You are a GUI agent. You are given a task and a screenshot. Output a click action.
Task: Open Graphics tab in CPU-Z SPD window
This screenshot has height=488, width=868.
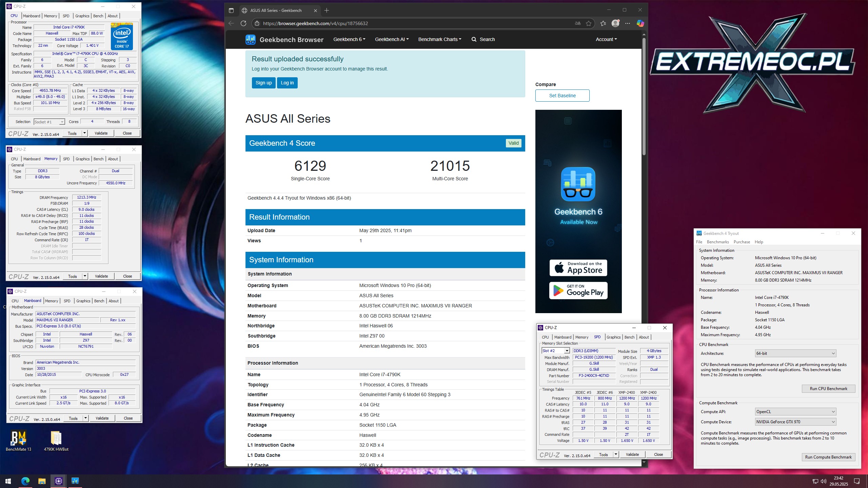pos(613,337)
